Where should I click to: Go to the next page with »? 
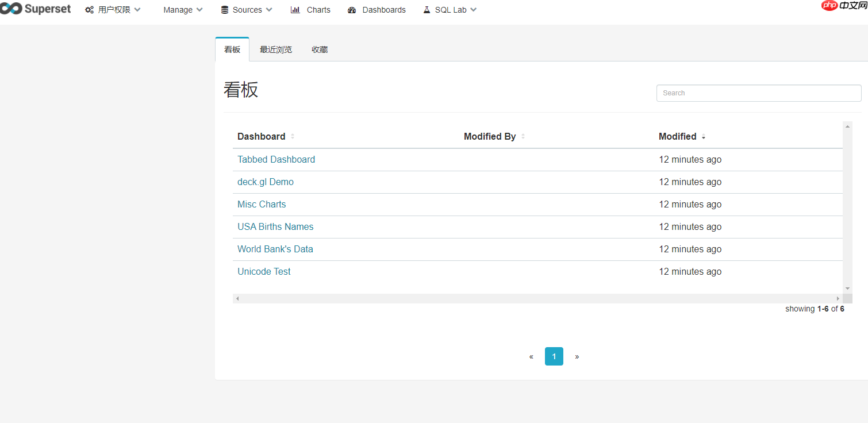click(577, 356)
